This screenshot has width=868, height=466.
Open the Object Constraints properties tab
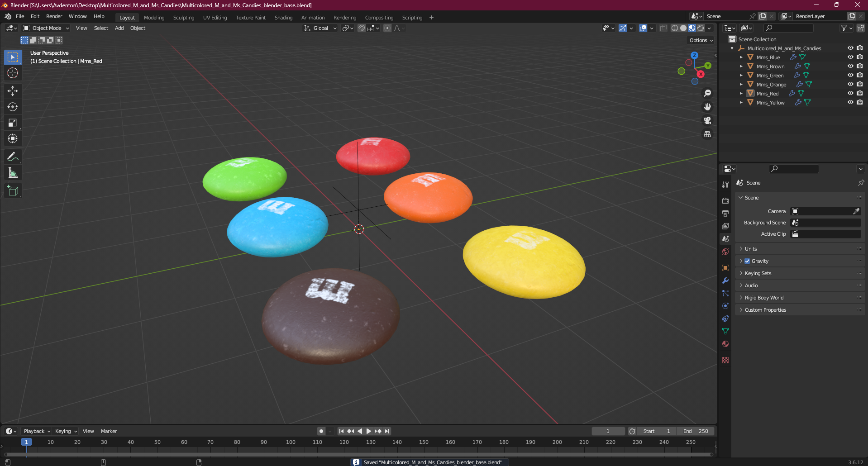[x=725, y=319]
